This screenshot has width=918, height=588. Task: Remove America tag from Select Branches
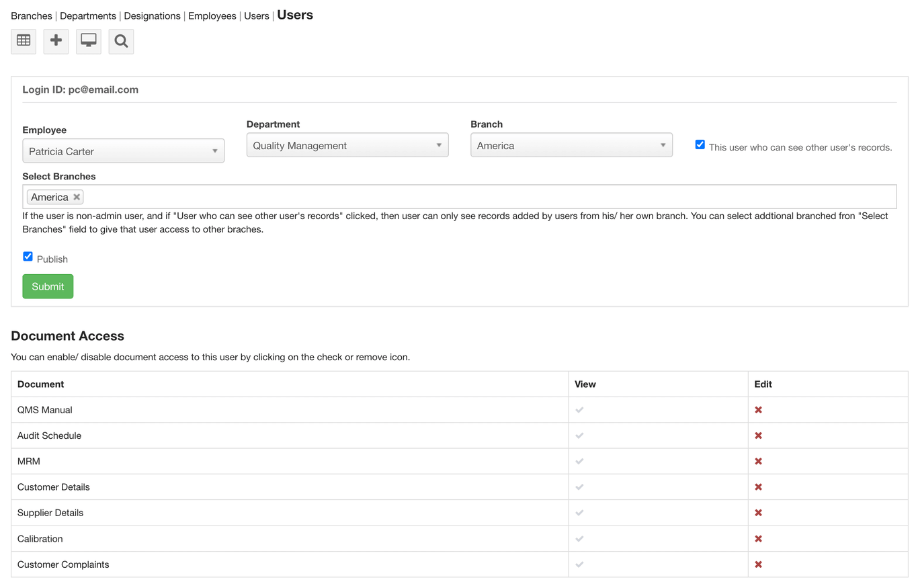77,197
